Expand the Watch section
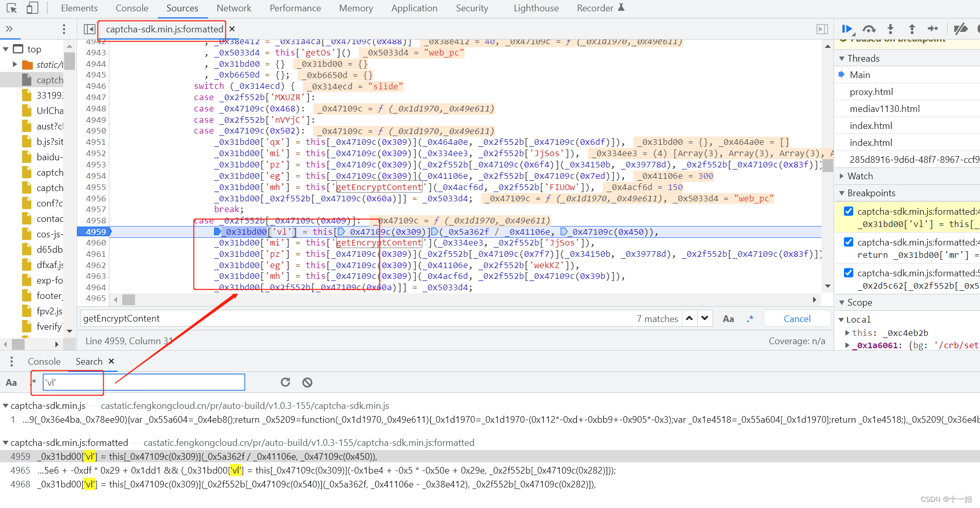The height and width of the screenshot is (508, 980). coord(842,176)
